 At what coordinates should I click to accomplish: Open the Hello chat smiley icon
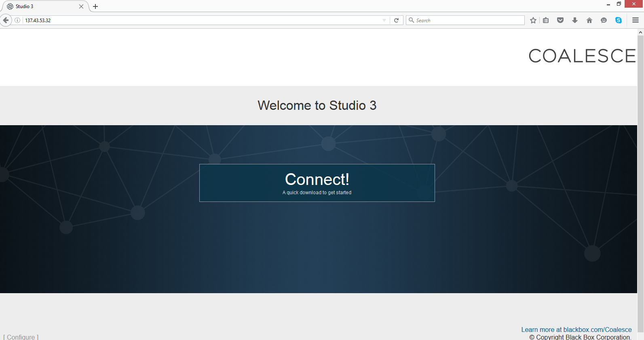[x=604, y=20]
